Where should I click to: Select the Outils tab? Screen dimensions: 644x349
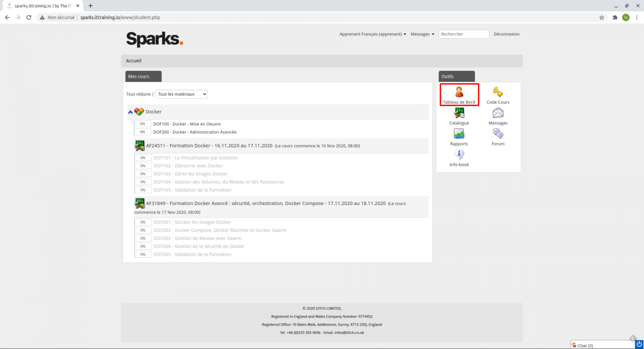coord(457,76)
